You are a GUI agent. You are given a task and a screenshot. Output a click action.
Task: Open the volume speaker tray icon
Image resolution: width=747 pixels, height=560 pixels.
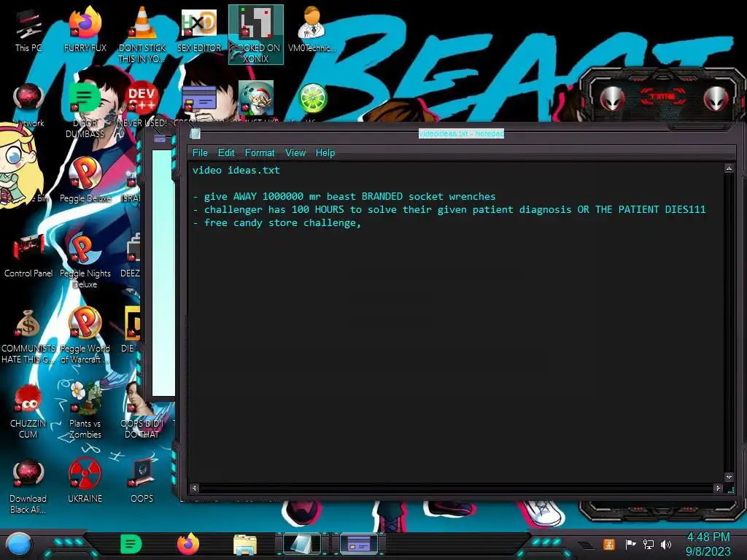coord(666,544)
